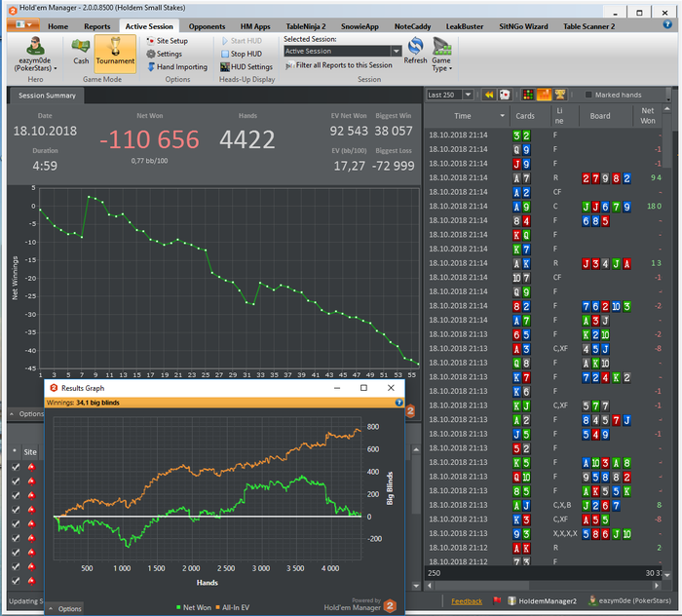
Task: Open HUD Settings
Action: (246, 67)
